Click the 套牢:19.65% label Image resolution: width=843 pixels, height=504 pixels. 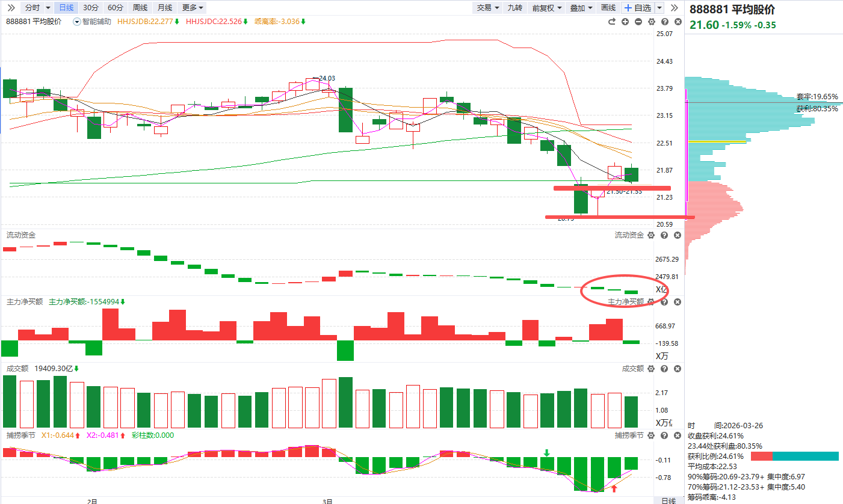coord(817,96)
